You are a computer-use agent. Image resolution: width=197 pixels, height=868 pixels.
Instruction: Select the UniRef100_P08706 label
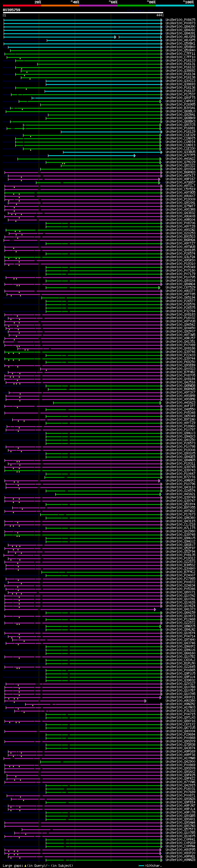tap(180, 223)
